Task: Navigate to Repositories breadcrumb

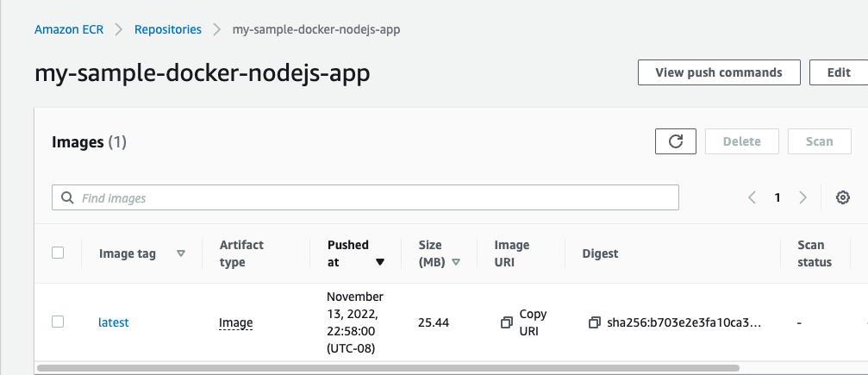Action: 168,29
